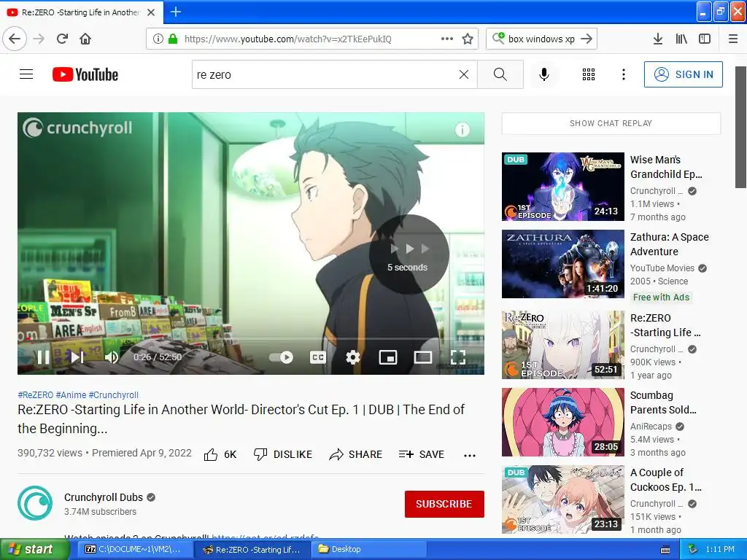Open page actions ellipsis in address bar
Screen dimensions: 747x560
pyautogui.click(x=447, y=39)
